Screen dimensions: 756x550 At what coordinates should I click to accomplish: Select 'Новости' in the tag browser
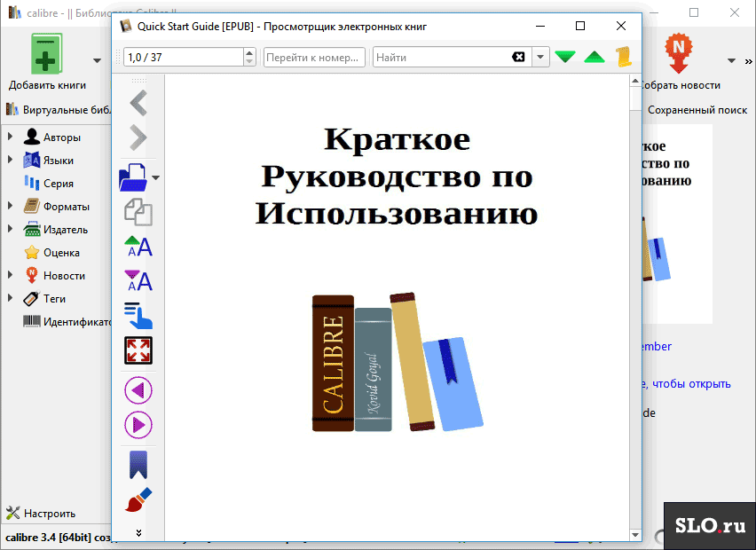64,276
